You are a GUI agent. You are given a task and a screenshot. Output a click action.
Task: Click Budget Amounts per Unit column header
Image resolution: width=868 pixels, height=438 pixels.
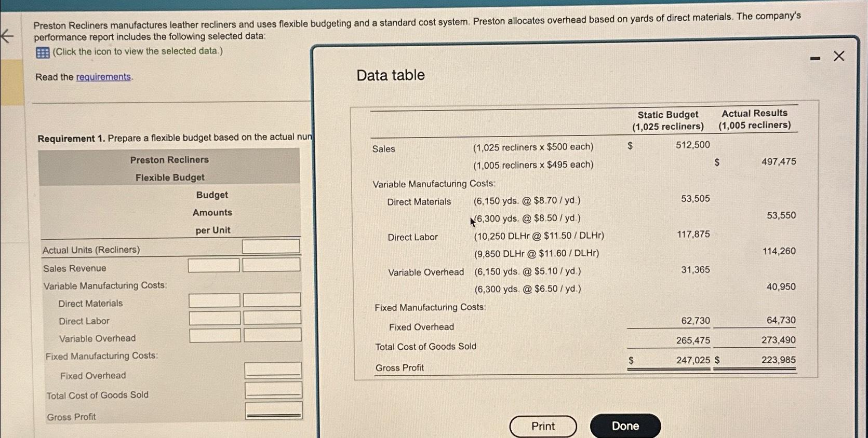[x=212, y=213]
